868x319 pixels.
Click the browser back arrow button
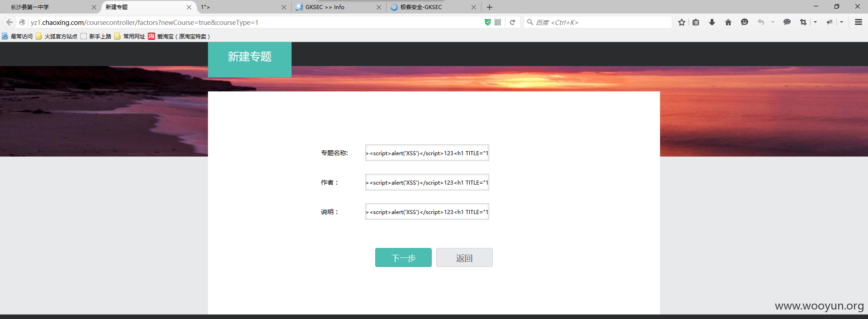[x=9, y=22]
